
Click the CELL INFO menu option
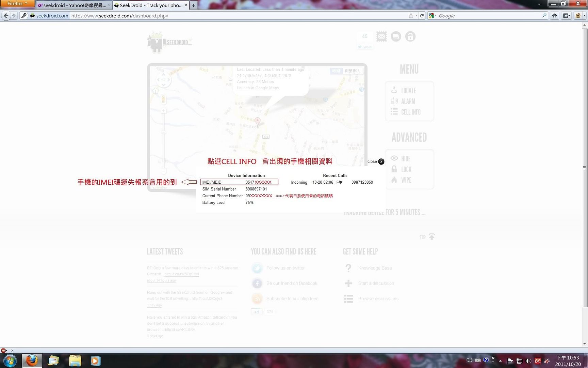click(x=410, y=112)
